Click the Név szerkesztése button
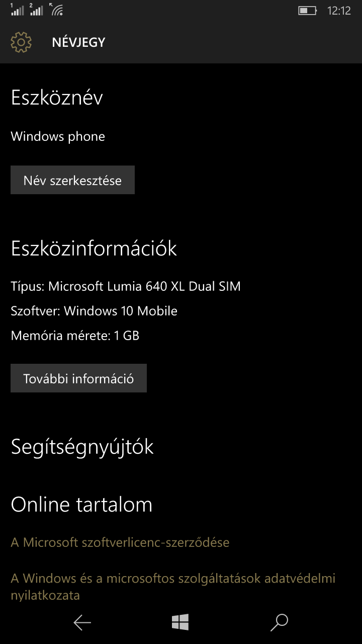 (x=72, y=180)
